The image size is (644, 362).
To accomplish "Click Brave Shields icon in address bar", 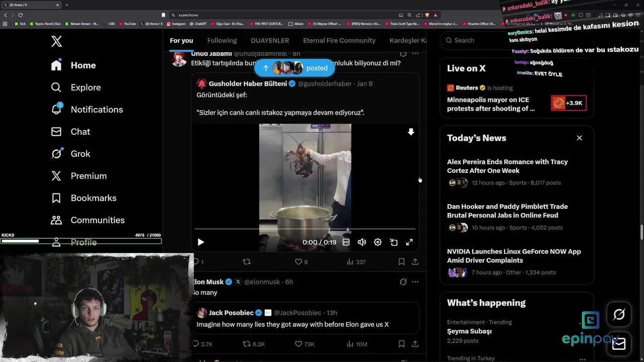I will coord(427,15).
